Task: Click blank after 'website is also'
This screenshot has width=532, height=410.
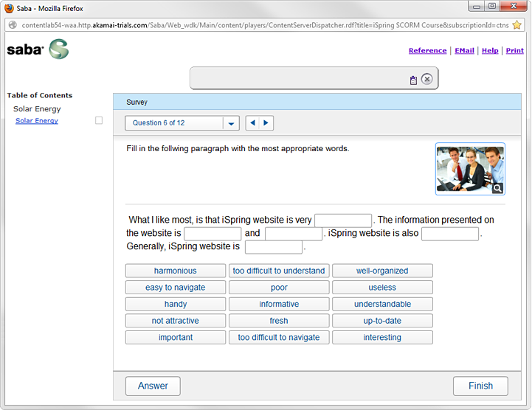Action: click(x=450, y=234)
